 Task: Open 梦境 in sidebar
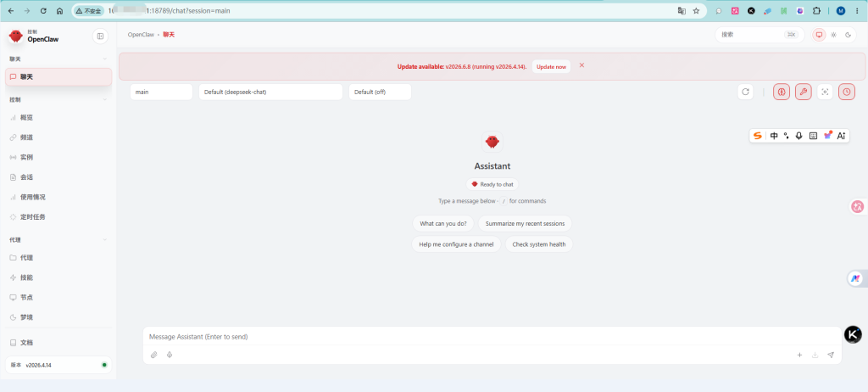tap(58, 317)
